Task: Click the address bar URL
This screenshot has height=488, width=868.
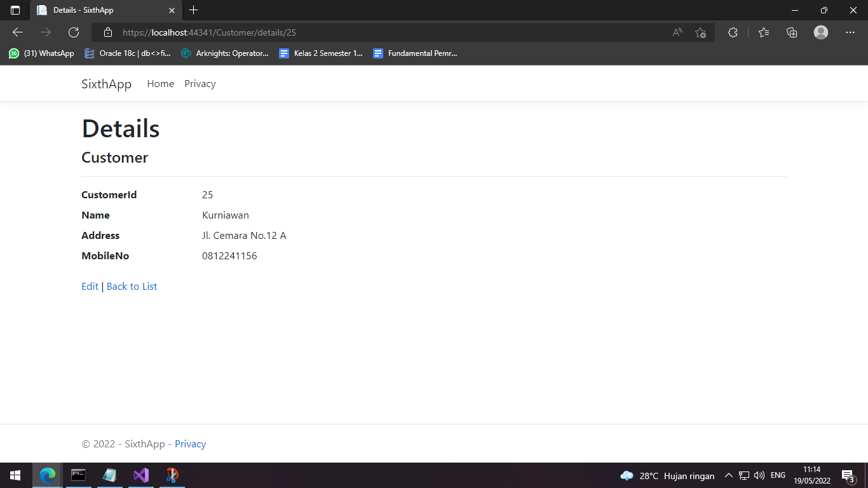Action: click(209, 32)
